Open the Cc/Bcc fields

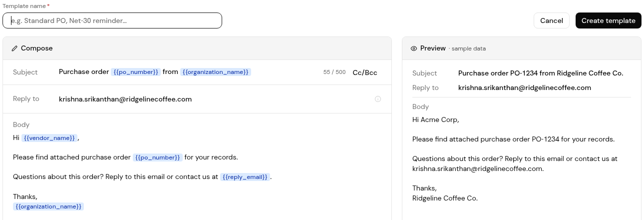(x=365, y=72)
